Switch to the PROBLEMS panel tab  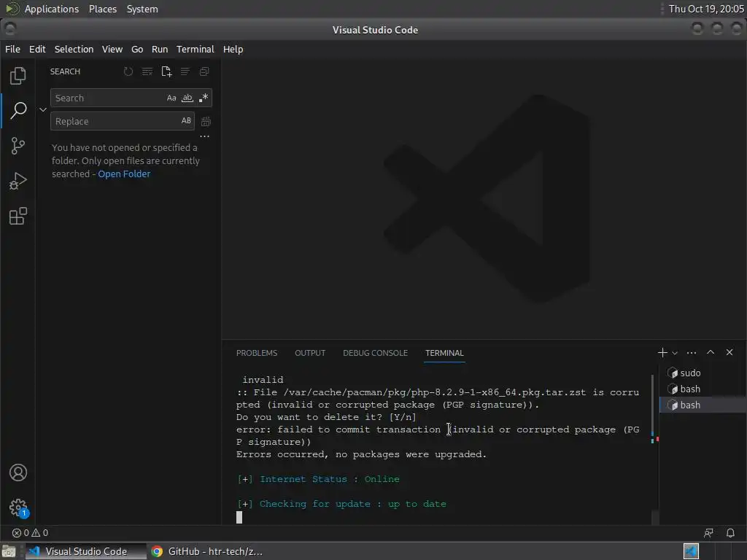pyautogui.click(x=257, y=353)
